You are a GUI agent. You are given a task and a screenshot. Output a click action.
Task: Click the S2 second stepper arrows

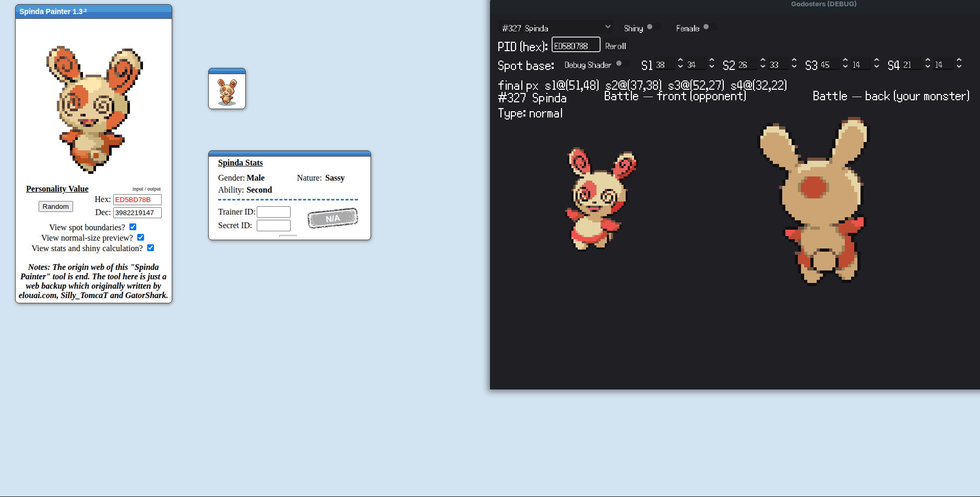(x=794, y=63)
